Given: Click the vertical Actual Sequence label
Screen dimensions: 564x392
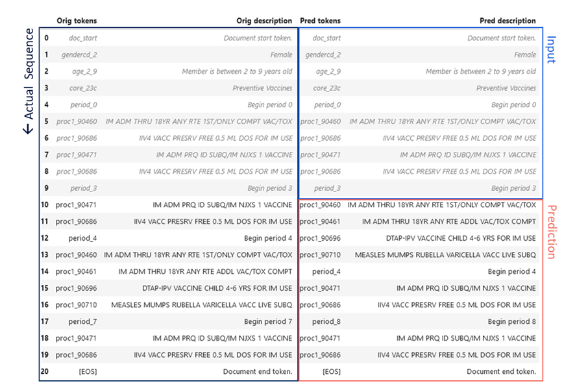Looking at the screenshot, I should (x=29, y=81).
